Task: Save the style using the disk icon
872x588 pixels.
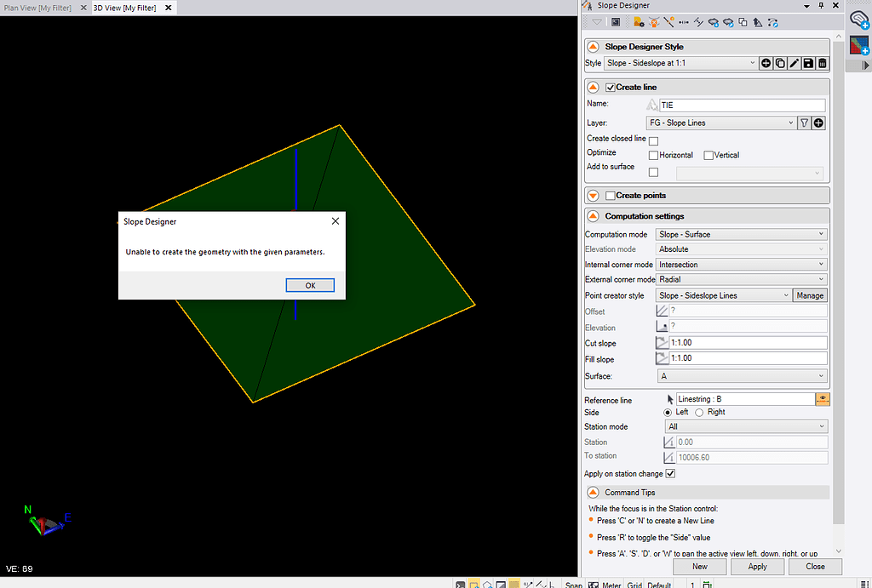Action: click(808, 63)
